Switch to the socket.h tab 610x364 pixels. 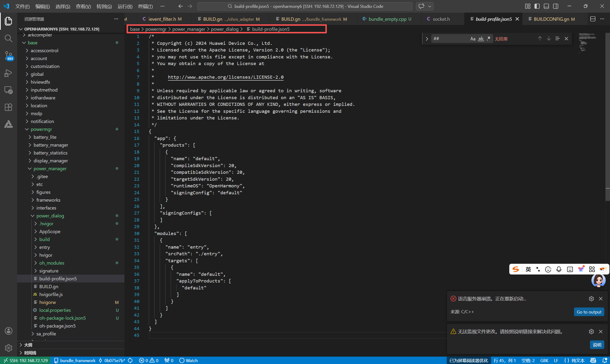click(441, 19)
